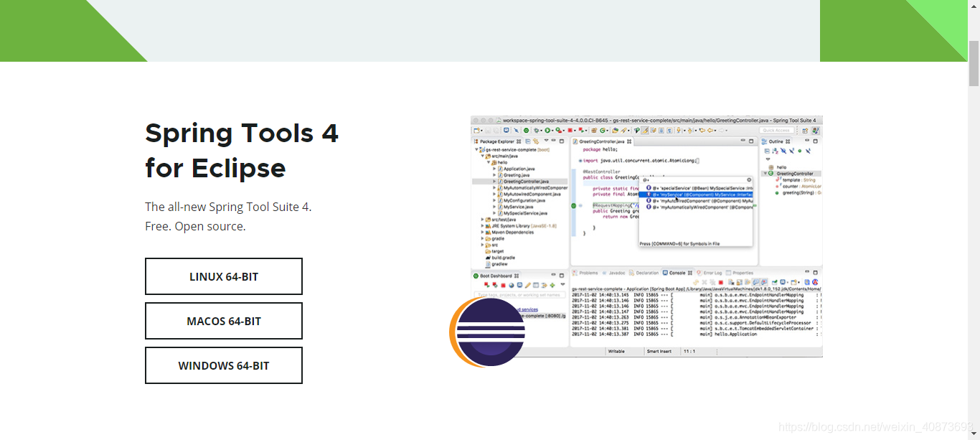Download the MACOS 64-BIT version
The image size is (980, 440).
tap(224, 321)
